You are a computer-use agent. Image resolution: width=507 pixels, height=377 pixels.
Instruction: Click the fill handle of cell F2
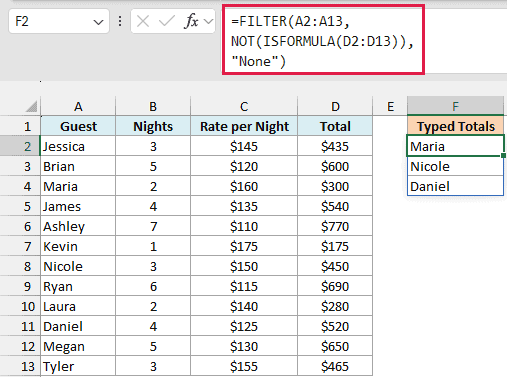pos(503,155)
